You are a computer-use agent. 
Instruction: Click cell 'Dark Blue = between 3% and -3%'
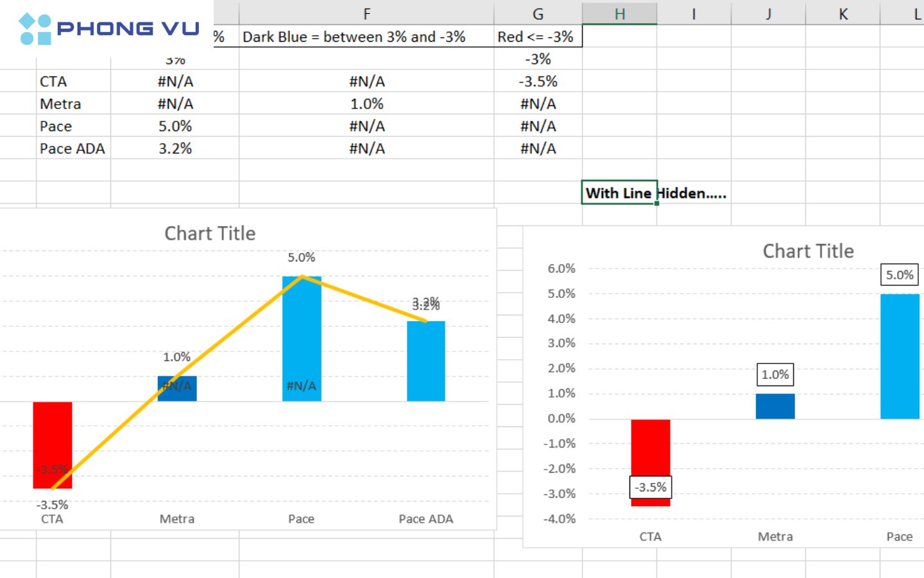(x=366, y=37)
